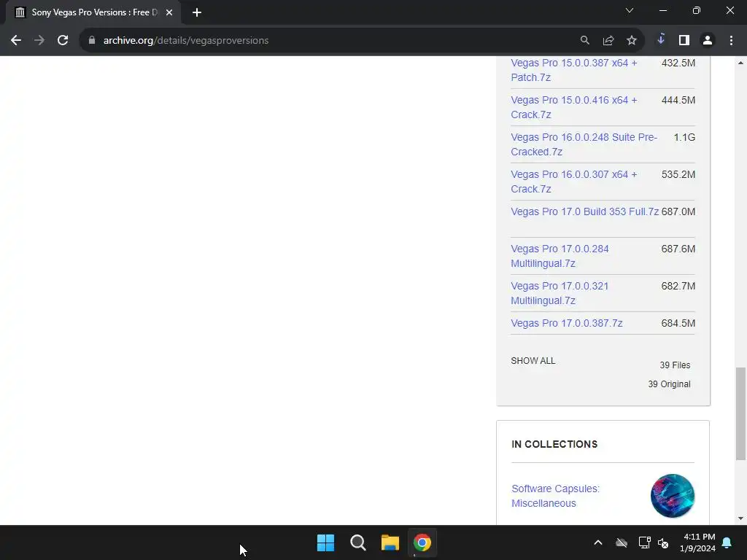
Task: Click the page vertical scrollbar thumb
Action: tap(740, 413)
